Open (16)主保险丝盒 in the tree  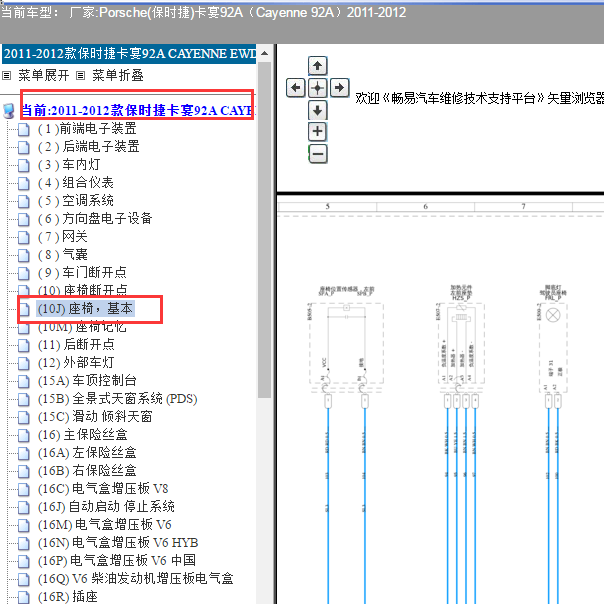point(82,435)
